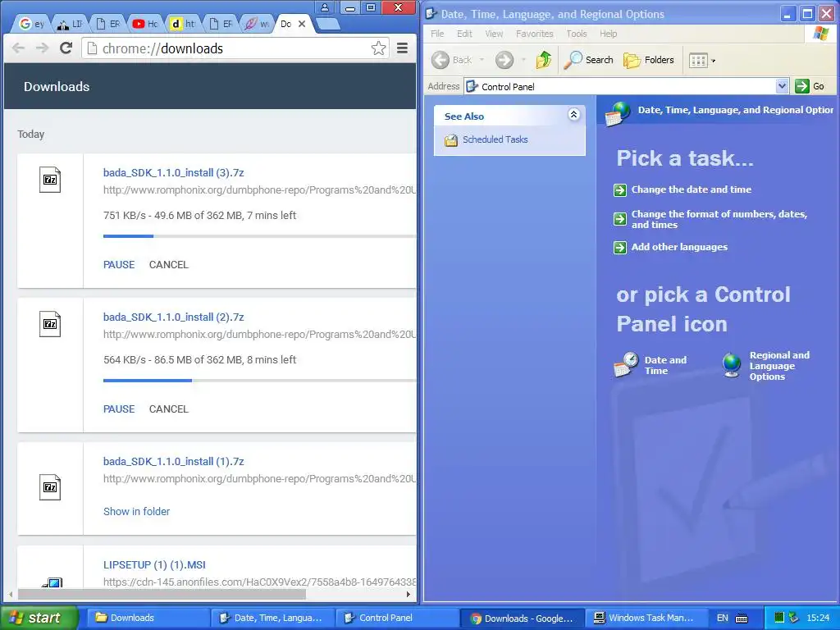Switch to the Google tab in Chrome
Image resolution: width=840 pixels, height=630 pixels.
[x=32, y=24]
